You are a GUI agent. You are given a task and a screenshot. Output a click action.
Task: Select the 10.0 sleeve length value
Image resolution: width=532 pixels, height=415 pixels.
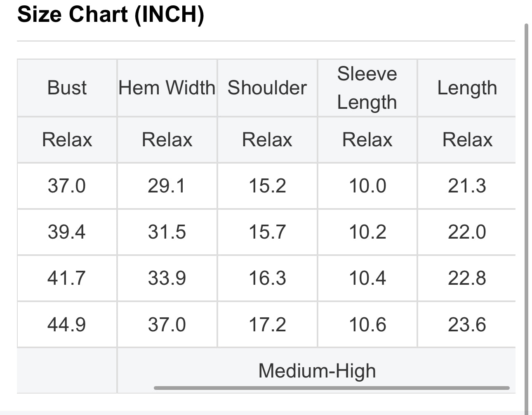click(x=367, y=186)
